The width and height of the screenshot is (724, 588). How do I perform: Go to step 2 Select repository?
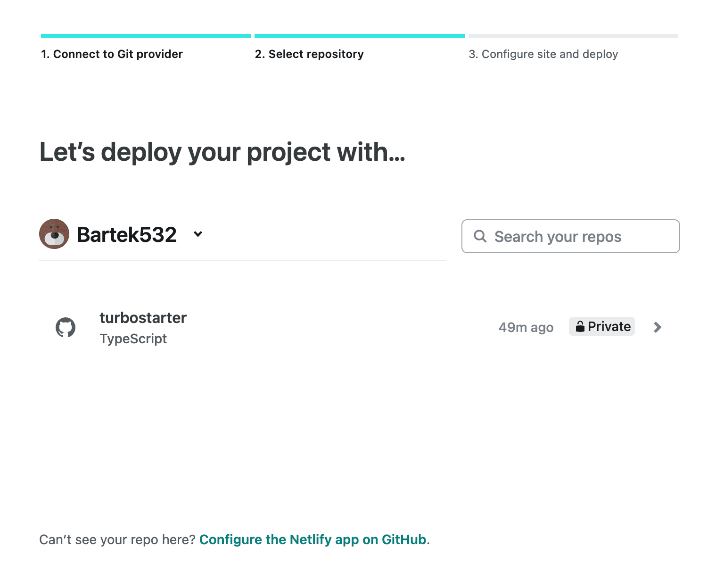coord(309,54)
